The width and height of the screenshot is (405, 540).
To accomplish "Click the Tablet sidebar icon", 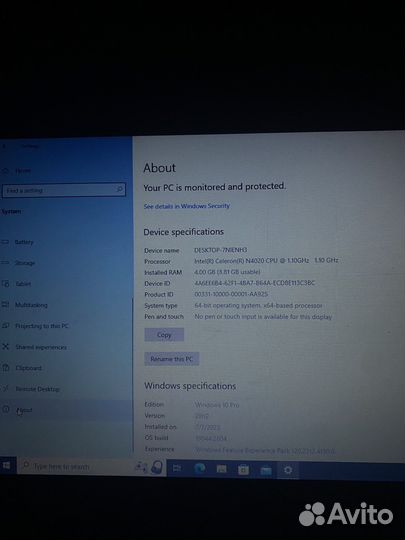I will click(x=5, y=283).
